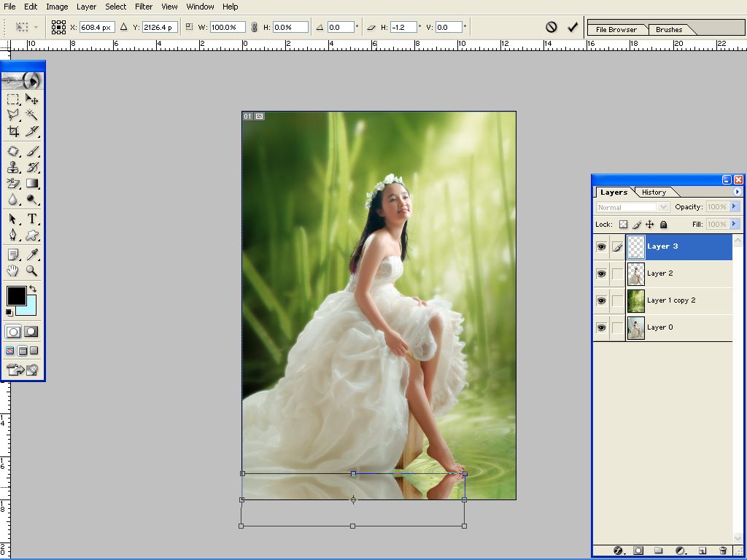The width and height of the screenshot is (747, 560).
Task: Click the black foreground color swatch
Action: (16, 295)
